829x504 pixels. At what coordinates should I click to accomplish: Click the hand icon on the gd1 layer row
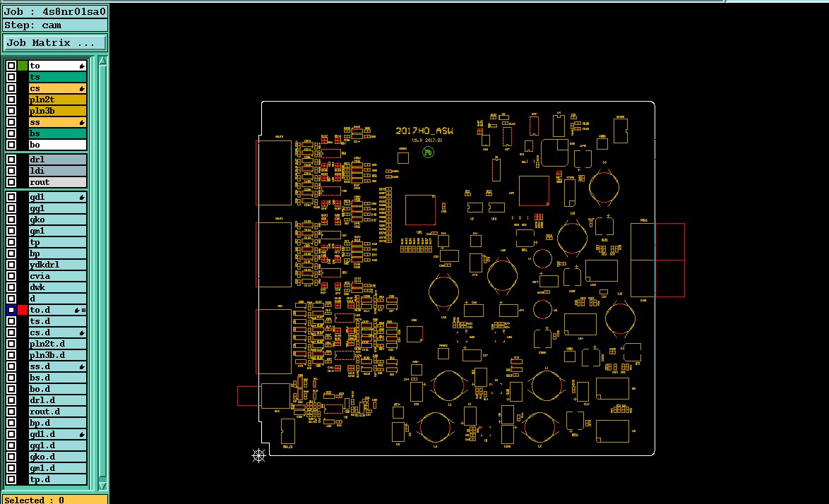pos(82,198)
